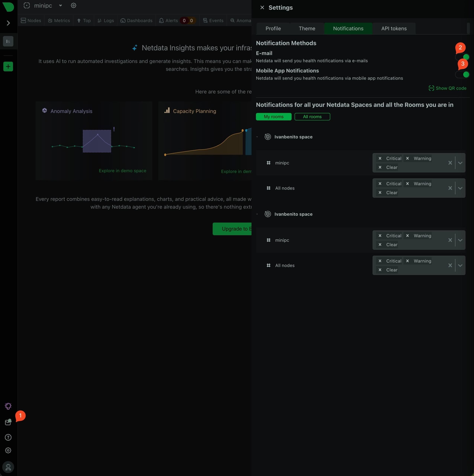This screenshot has width=474, height=476.
Task: Click the Show QR code link
Action: point(447,88)
